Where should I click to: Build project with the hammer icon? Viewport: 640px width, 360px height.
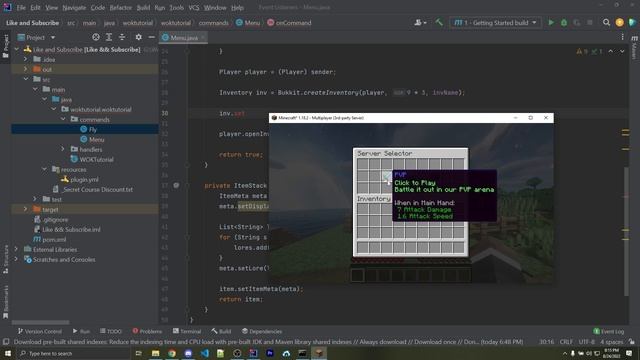pyautogui.click(x=439, y=23)
